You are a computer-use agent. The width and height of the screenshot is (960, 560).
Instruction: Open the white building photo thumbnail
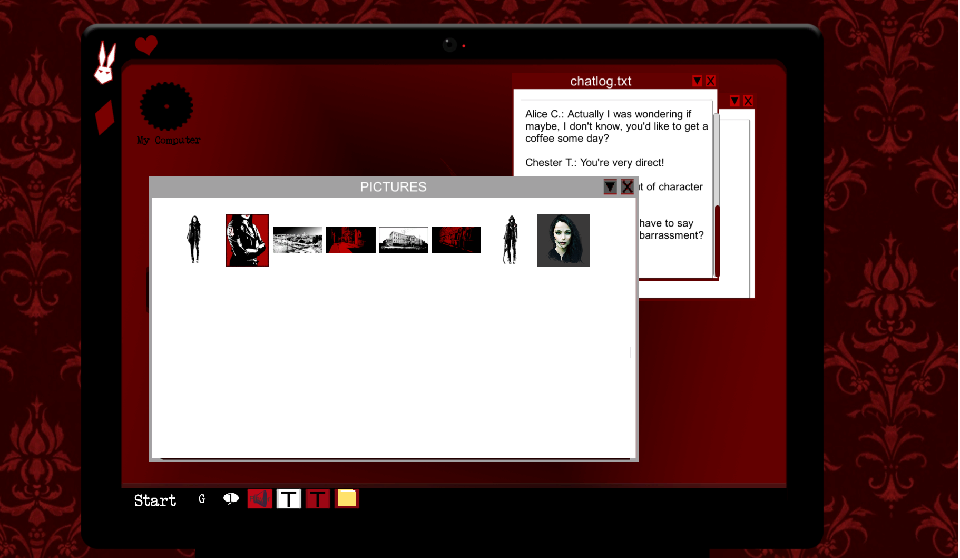[x=404, y=240]
